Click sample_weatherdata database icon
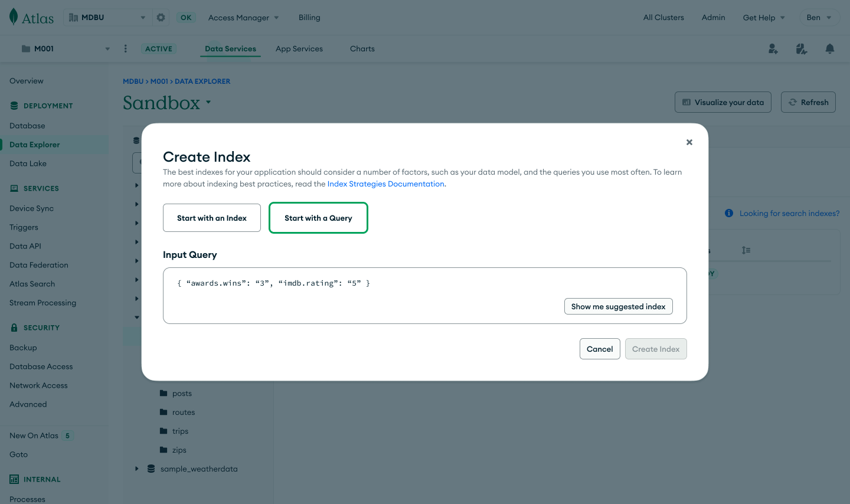The image size is (850, 504). [x=151, y=469]
